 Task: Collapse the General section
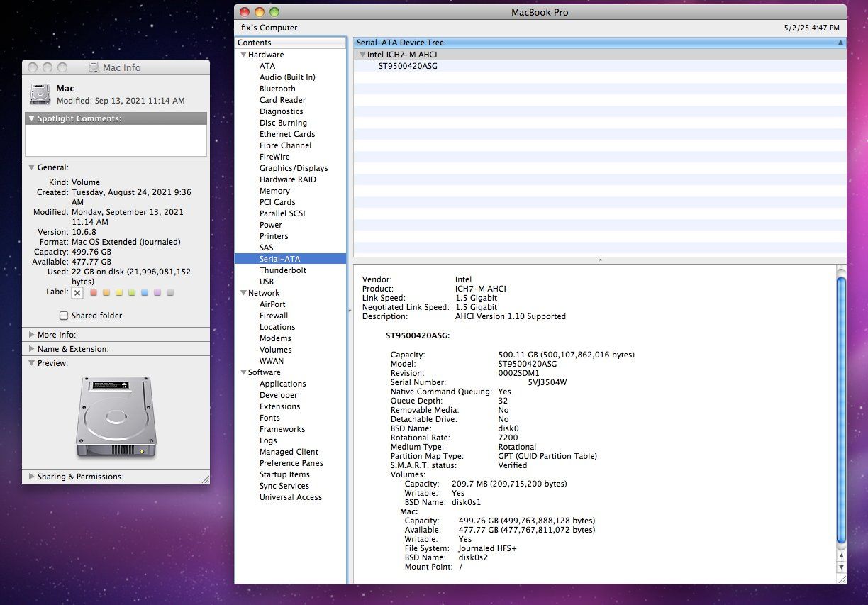tap(32, 167)
